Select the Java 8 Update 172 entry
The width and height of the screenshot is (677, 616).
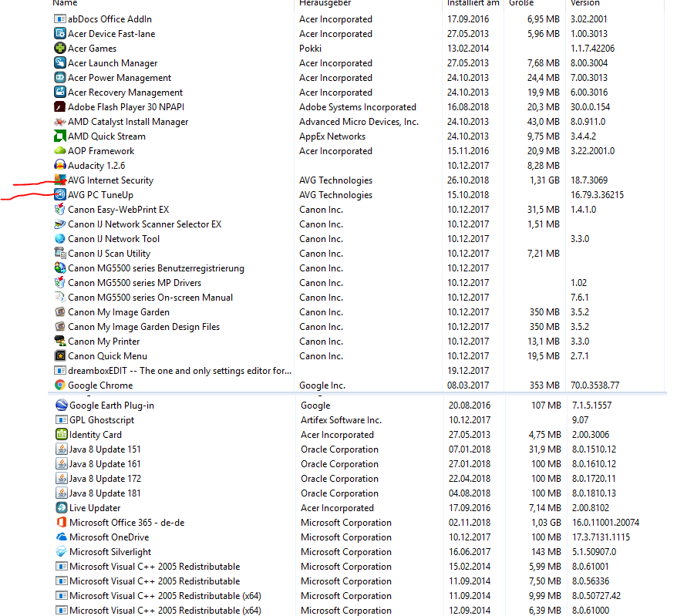[105, 478]
